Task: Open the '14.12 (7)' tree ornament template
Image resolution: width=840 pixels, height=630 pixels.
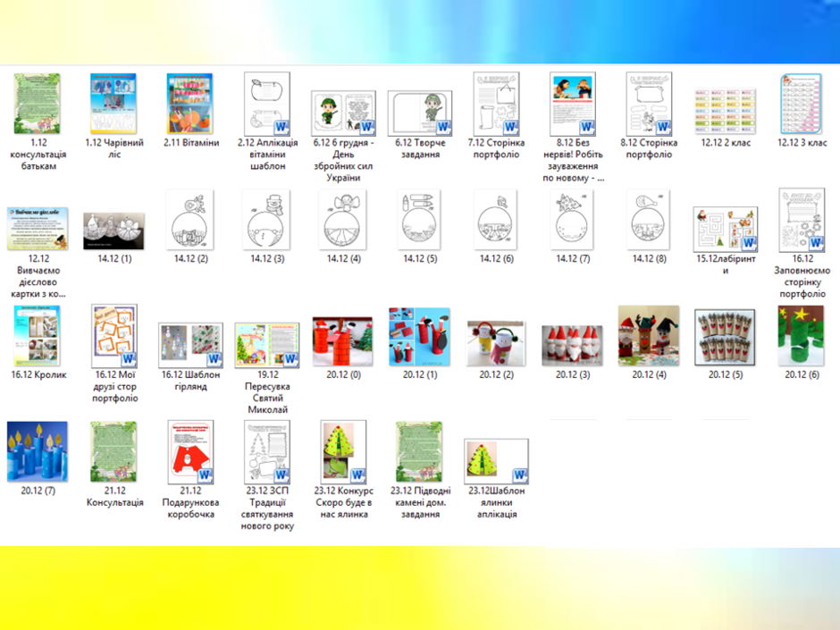Action: click(x=573, y=220)
